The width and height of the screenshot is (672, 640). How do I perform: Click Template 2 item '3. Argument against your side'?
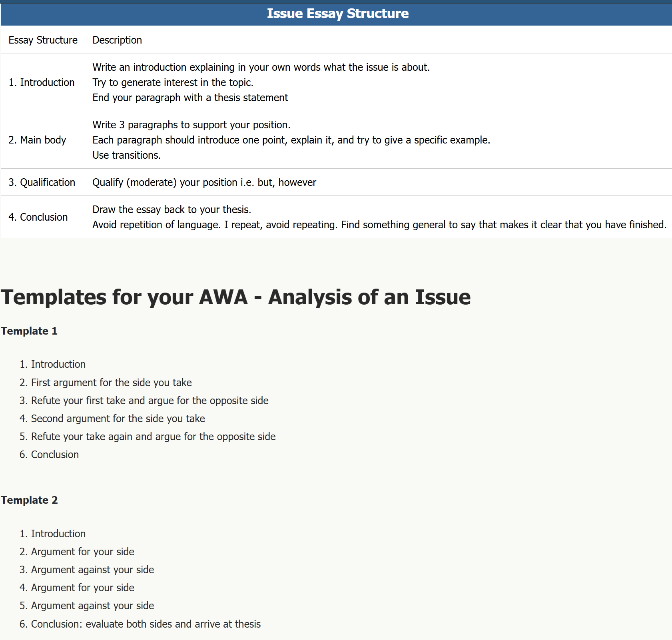[87, 570]
